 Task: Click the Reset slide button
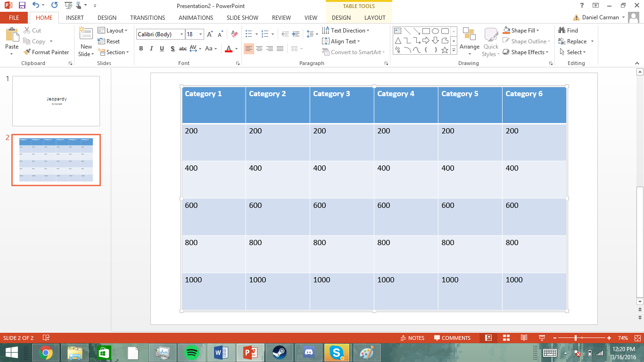coord(109,41)
